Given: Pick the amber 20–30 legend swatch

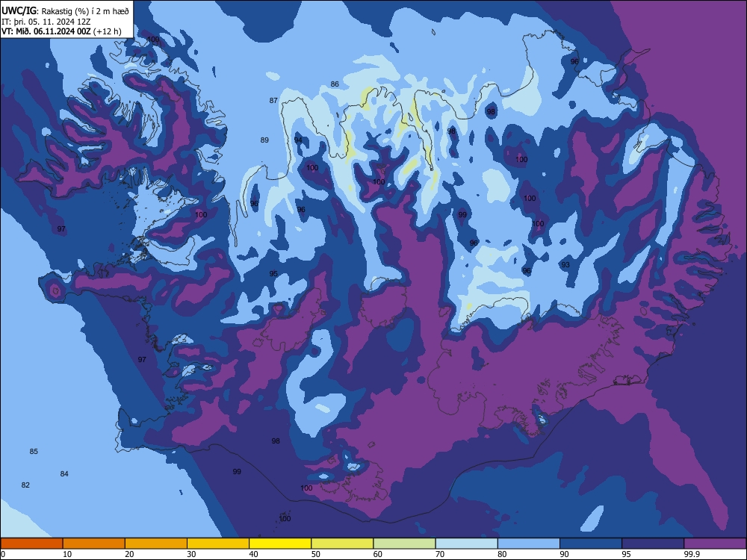Looking at the screenshot, I should click(156, 544).
